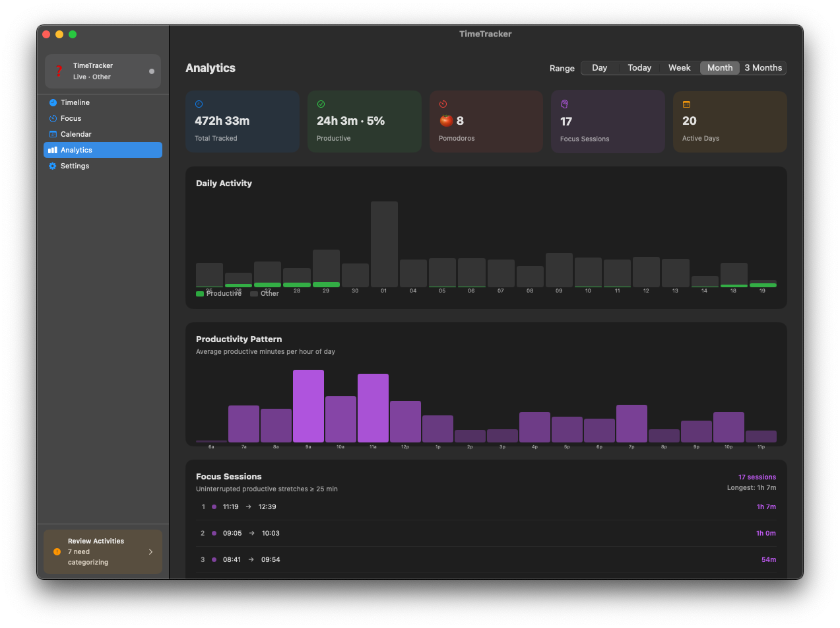Click the timer icon on Pomodoros card
Screen dimensions: 840x628
point(443,104)
